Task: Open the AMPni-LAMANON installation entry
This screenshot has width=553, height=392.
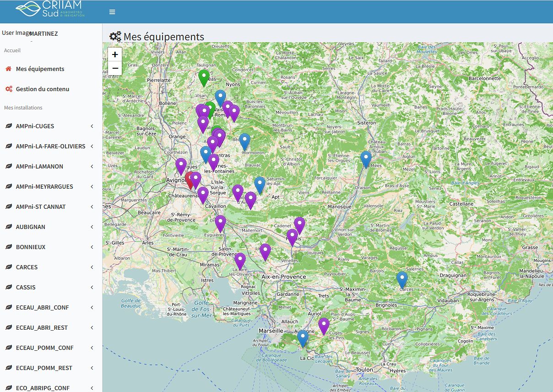Action: [x=39, y=167]
